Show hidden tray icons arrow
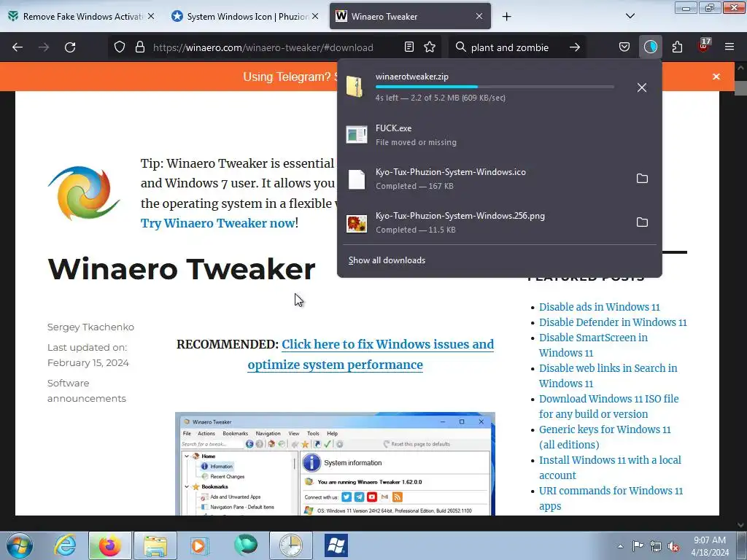The image size is (747, 560). click(x=620, y=546)
